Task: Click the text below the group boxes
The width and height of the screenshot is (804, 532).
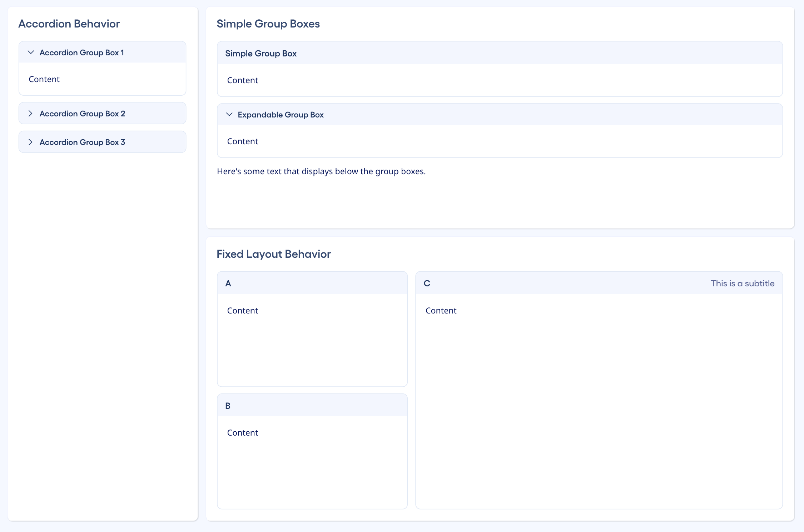Action: click(x=321, y=171)
